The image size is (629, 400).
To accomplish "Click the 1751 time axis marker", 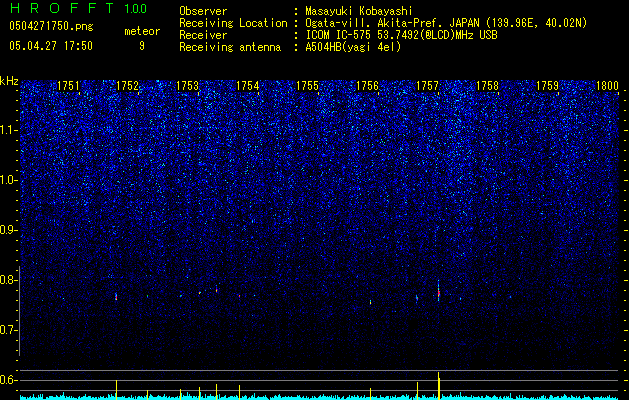I will (x=68, y=86).
